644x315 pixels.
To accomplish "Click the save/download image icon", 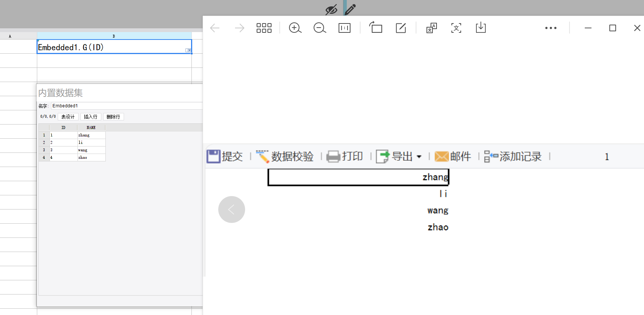I will click(481, 28).
